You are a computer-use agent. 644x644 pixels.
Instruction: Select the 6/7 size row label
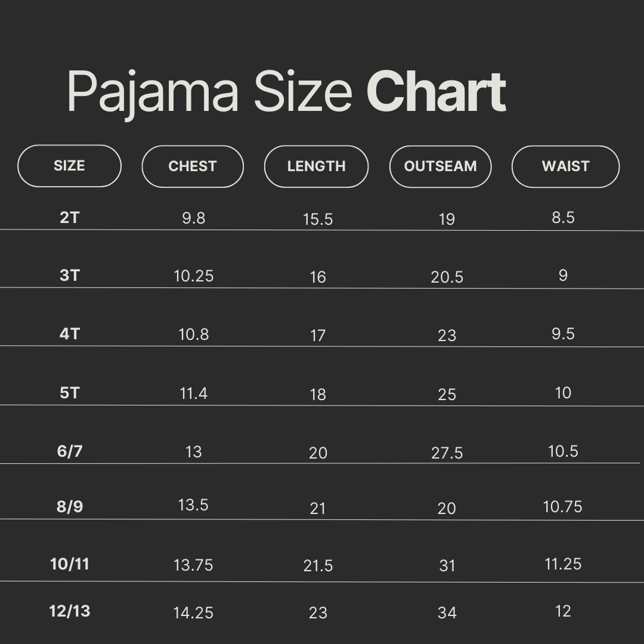tap(70, 451)
